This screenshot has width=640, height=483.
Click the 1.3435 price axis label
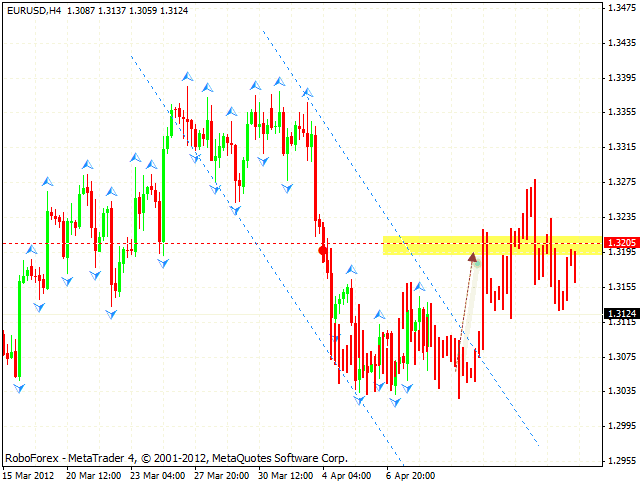(x=622, y=42)
